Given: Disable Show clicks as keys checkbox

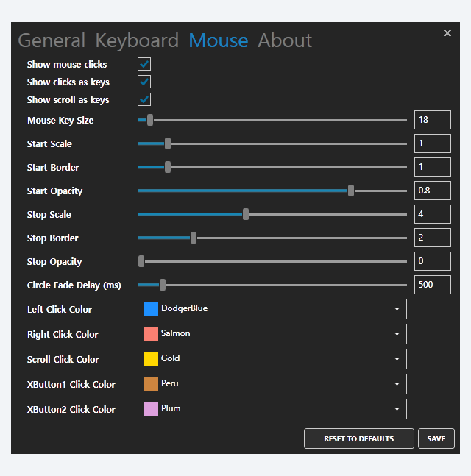Looking at the screenshot, I should (144, 82).
